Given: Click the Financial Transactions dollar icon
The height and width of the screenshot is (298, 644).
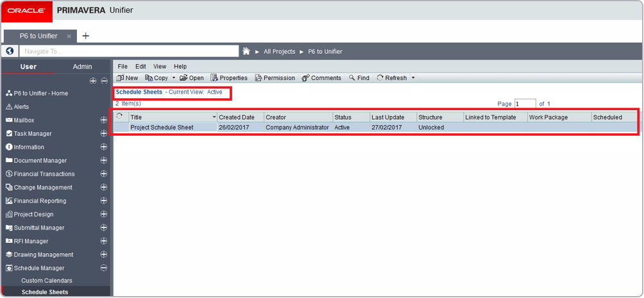Looking at the screenshot, I should coord(9,174).
